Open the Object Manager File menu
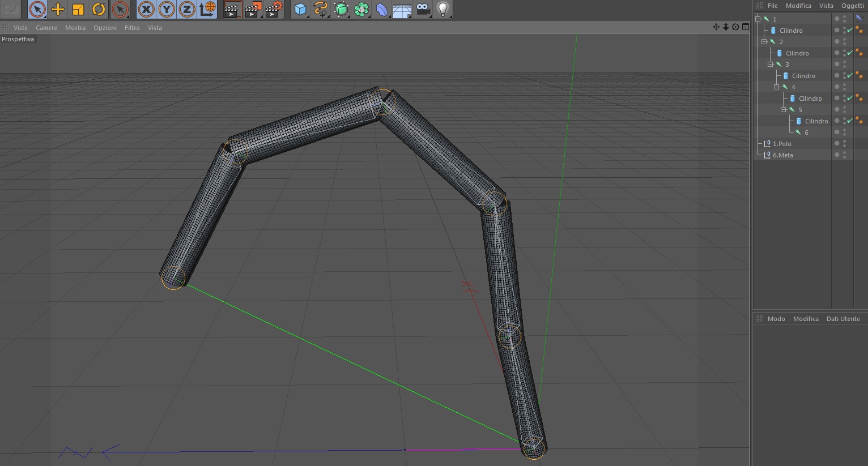868x466 pixels. pos(773,6)
